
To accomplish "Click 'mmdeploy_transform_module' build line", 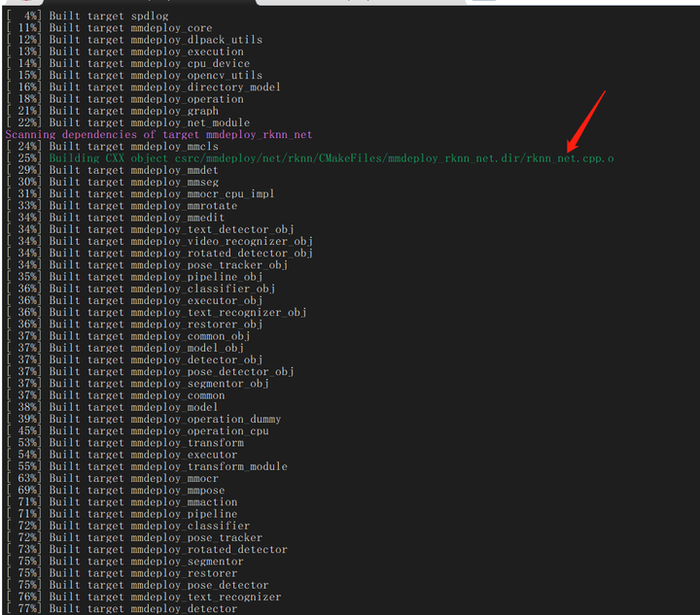I will [x=147, y=466].
